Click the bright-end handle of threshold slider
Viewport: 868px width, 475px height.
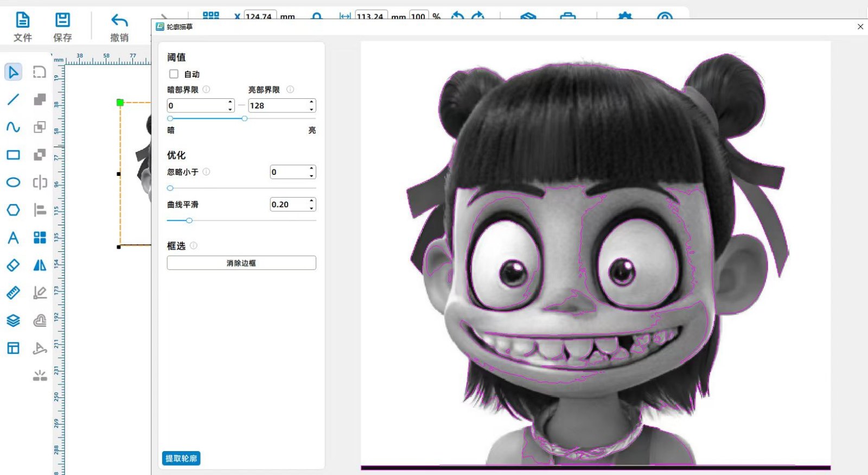(x=245, y=118)
